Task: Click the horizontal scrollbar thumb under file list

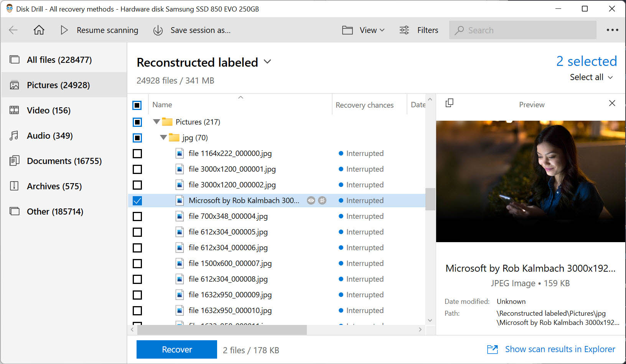Action: click(x=222, y=330)
